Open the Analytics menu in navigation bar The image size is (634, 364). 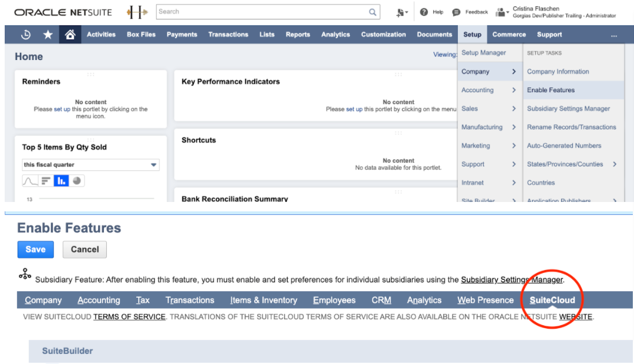pos(336,35)
